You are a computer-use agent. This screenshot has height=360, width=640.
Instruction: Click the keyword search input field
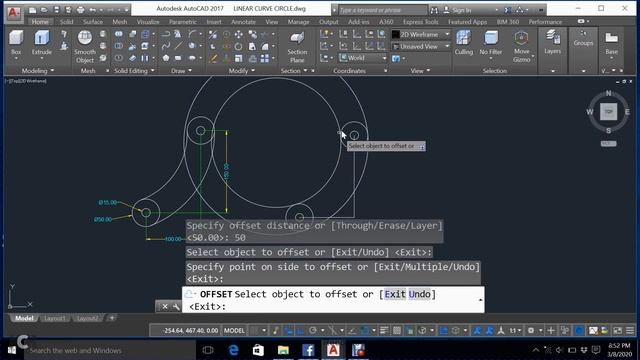382,10
